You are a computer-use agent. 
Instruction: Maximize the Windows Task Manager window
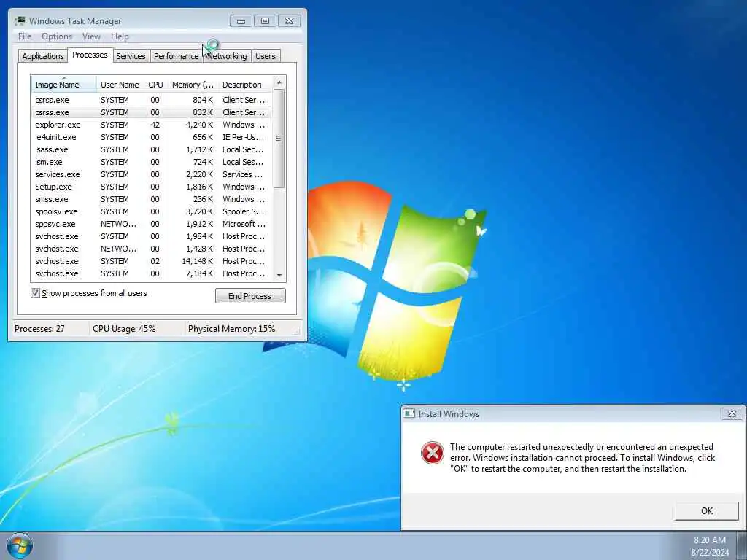tap(265, 21)
